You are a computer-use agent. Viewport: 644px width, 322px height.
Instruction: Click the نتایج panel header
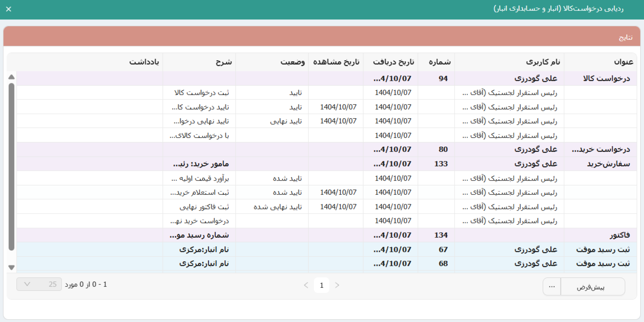[x=322, y=37]
